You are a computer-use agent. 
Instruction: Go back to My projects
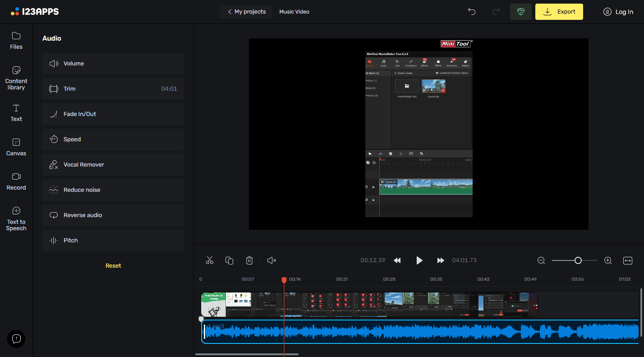pyautogui.click(x=246, y=12)
